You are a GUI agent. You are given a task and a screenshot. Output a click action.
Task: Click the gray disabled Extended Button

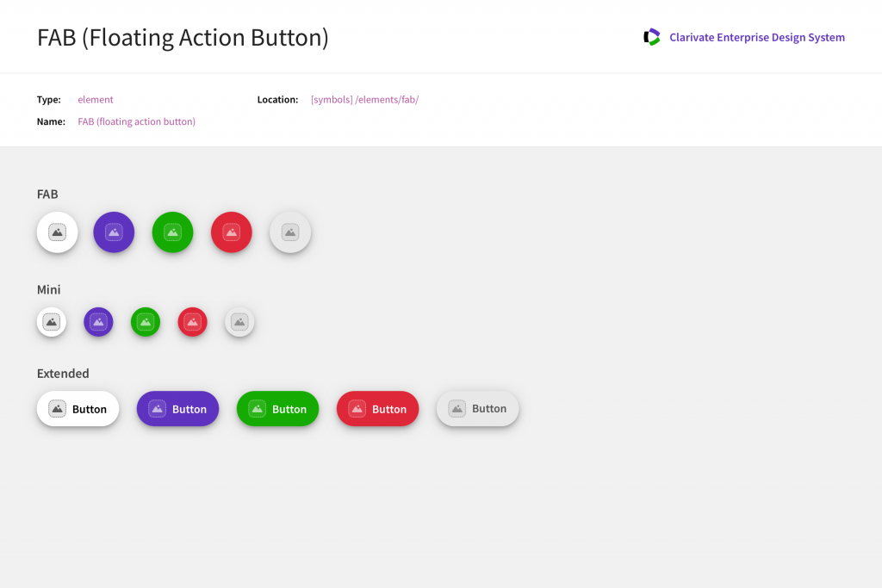click(477, 409)
